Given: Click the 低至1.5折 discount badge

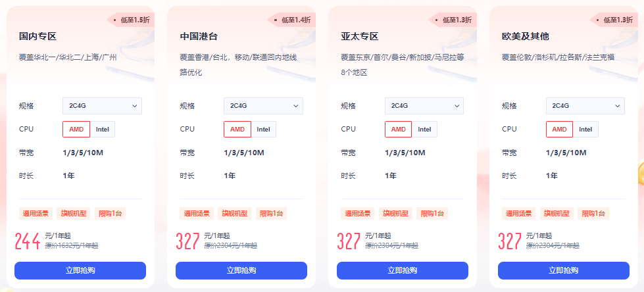Looking at the screenshot, I should tap(131, 20).
